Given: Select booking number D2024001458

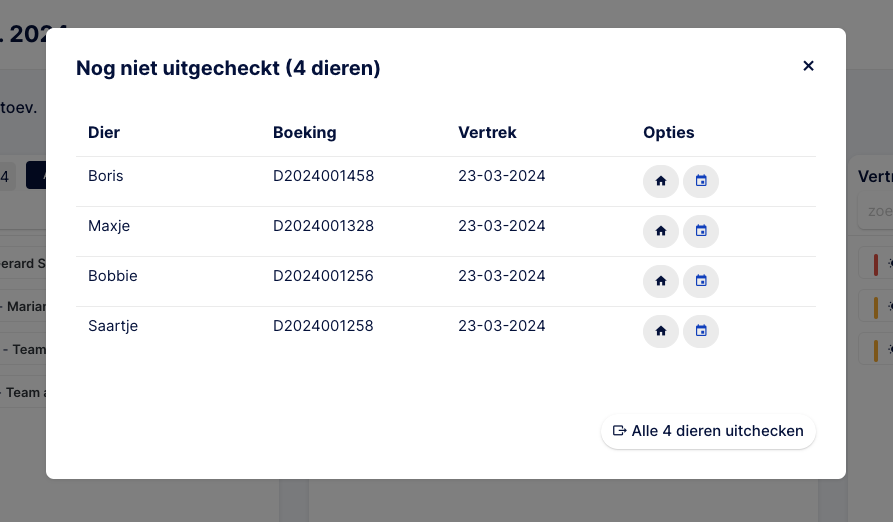Looking at the screenshot, I should [x=323, y=176].
